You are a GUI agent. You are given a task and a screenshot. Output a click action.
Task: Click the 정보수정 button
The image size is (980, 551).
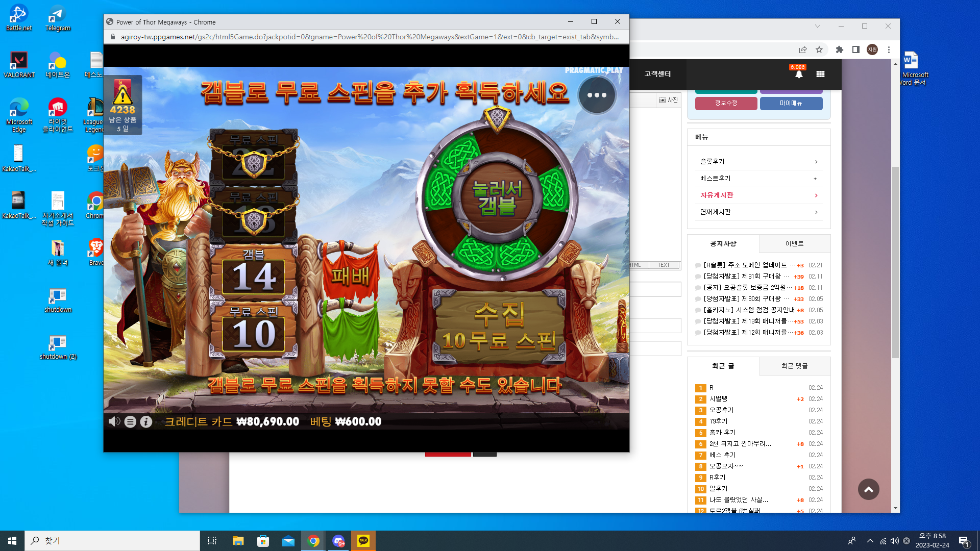pos(726,103)
